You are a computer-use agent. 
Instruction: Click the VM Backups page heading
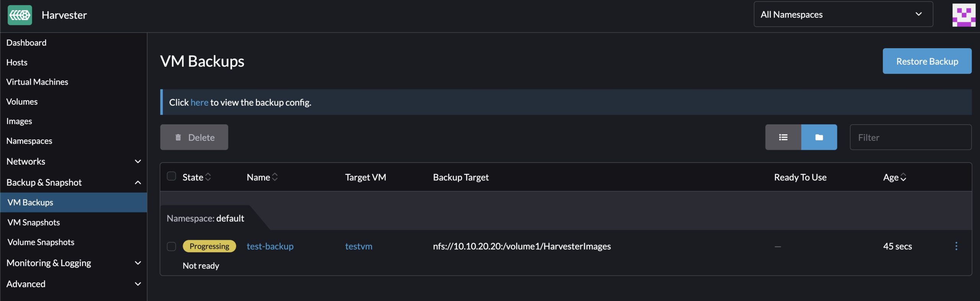(202, 61)
